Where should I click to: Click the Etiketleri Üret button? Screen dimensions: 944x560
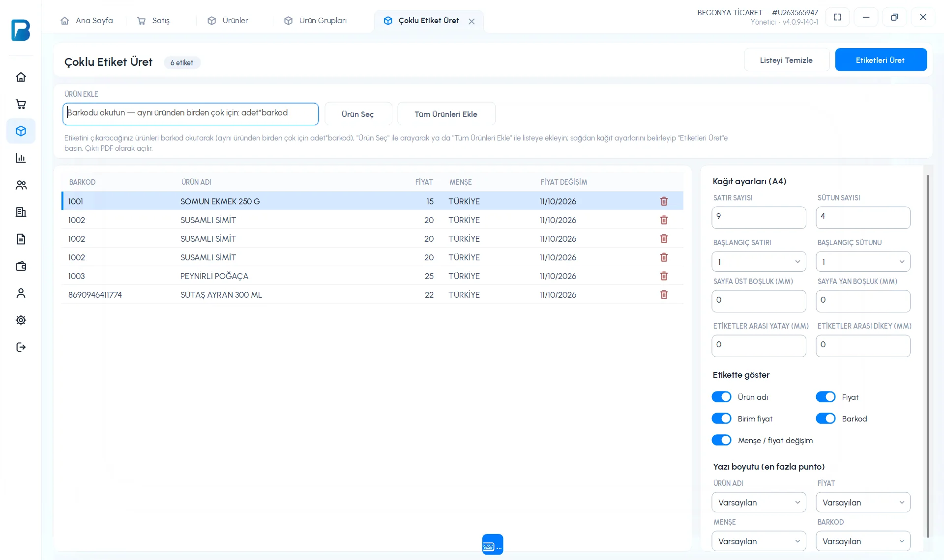(x=881, y=60)
